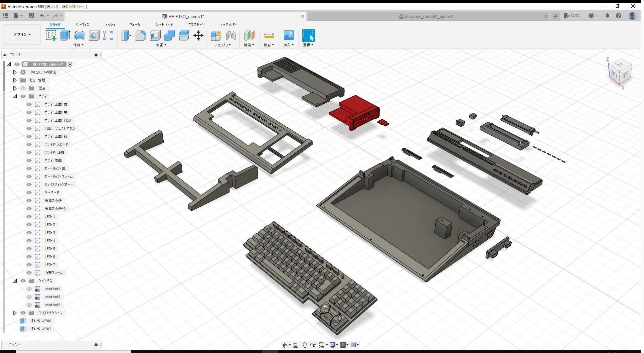
Task: Click the Revolve tool icon
Action: 79,35
